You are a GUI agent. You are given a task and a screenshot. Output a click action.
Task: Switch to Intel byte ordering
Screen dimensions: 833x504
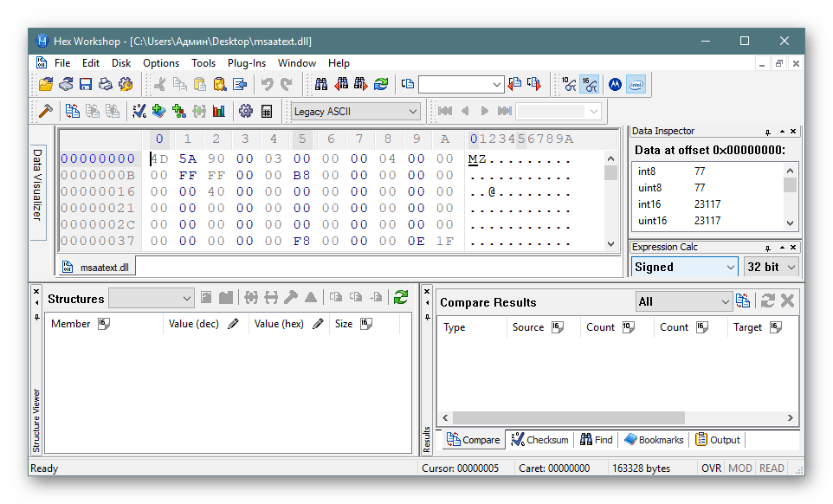coord(636,84)
